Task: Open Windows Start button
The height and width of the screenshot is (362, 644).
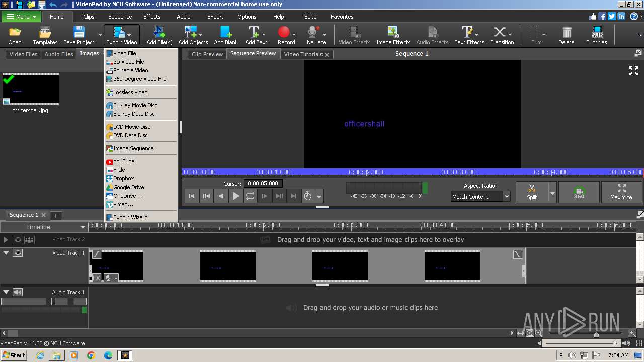Action: tap(14, 355)
